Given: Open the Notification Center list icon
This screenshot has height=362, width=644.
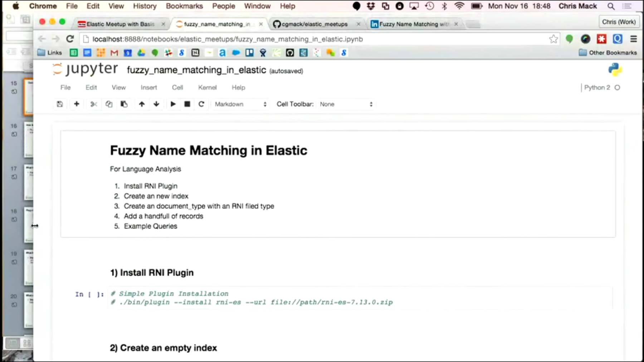Looking at the screenshot, I should [627, 6].
